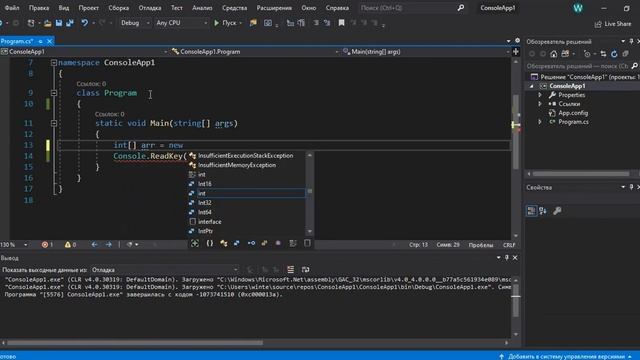The width and height of the screenshot is (640, 360).
Task: Open the Main(string[] args) member dropdown
Action: 426,52
